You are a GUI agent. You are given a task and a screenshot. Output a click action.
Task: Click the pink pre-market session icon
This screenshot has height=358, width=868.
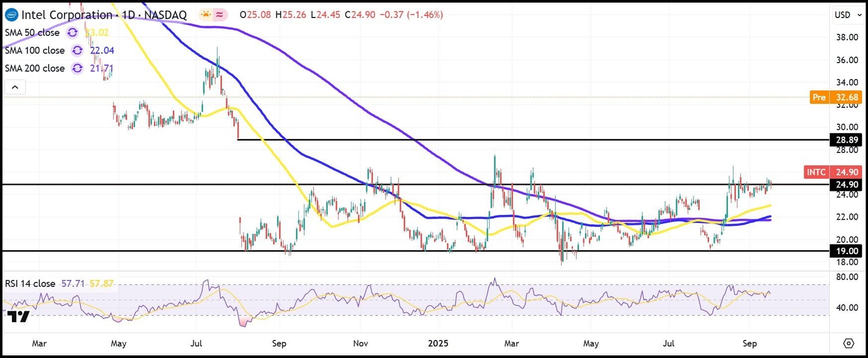click(218, 15)
